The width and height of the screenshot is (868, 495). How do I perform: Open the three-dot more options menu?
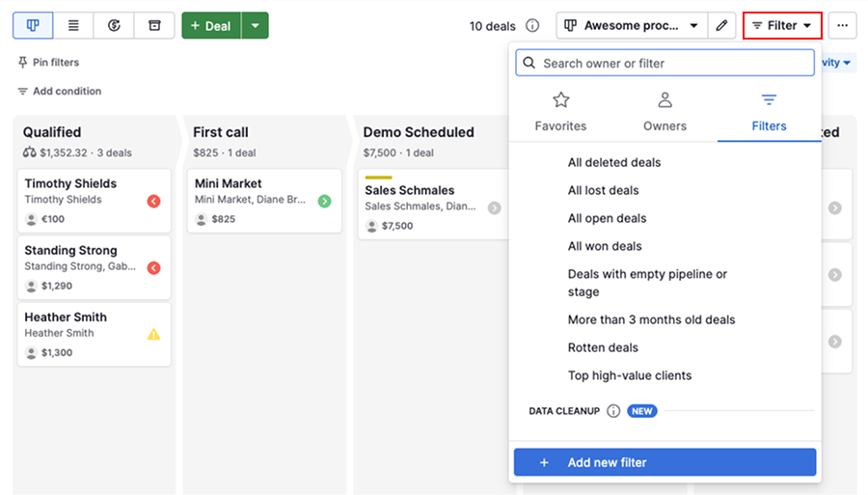[x=842, y=26]
